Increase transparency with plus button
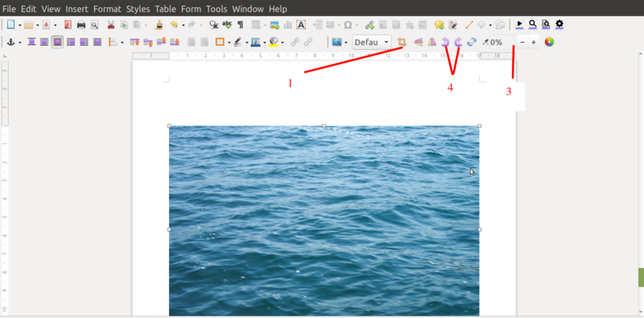Image resolution: width=644 pixels, height=318 pixels. pos(534,42)
